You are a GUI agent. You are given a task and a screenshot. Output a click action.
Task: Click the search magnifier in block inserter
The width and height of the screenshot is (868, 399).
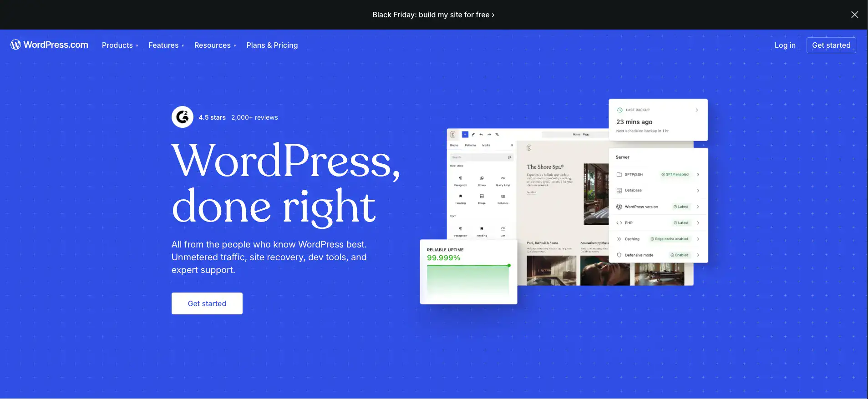[x=509, y=157]
